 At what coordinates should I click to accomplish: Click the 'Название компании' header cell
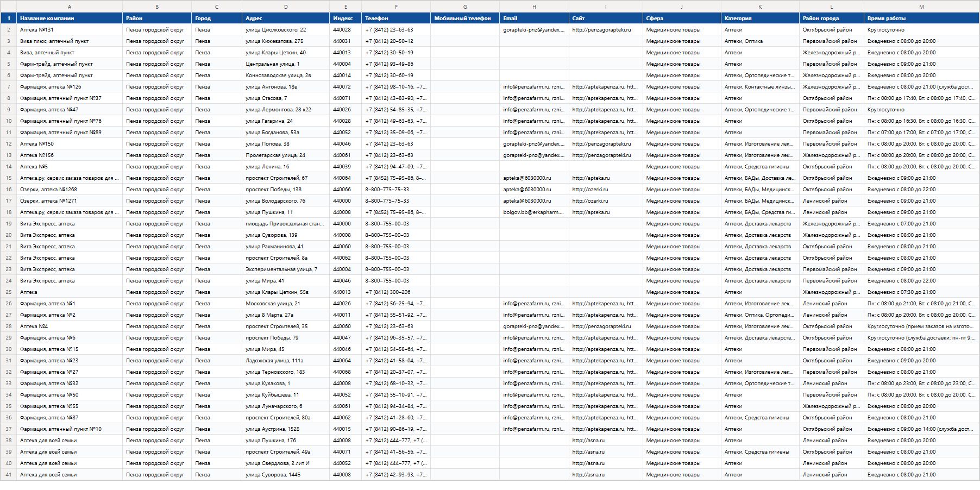(x=70, y=18)
